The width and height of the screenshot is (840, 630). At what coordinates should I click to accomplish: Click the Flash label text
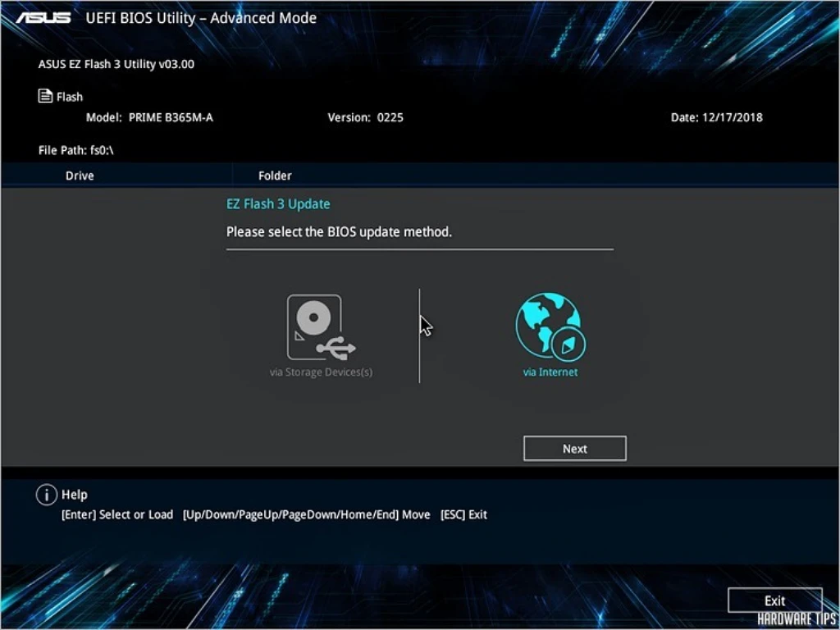[70, 97]
